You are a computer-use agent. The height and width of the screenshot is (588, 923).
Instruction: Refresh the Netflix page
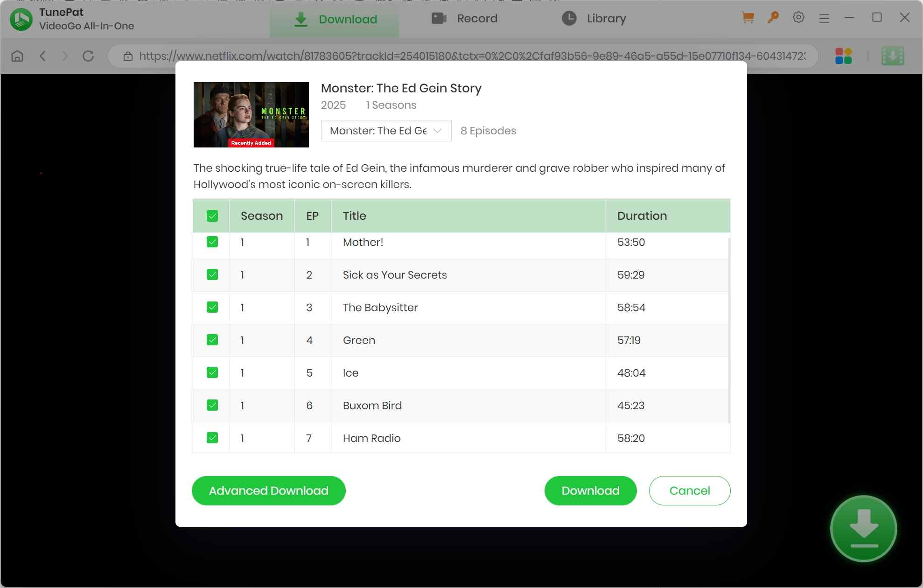tap(88, 56)
